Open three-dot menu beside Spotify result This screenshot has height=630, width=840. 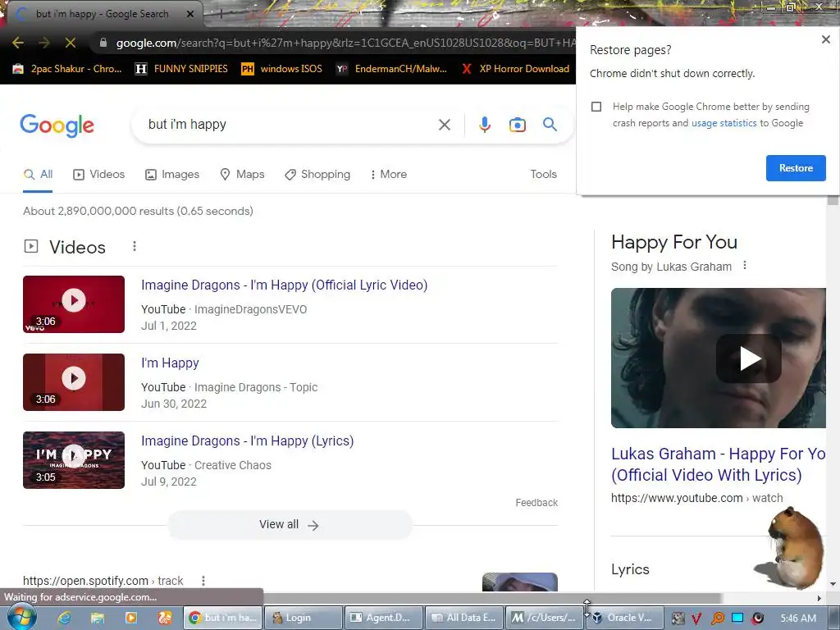coord(203,581)
